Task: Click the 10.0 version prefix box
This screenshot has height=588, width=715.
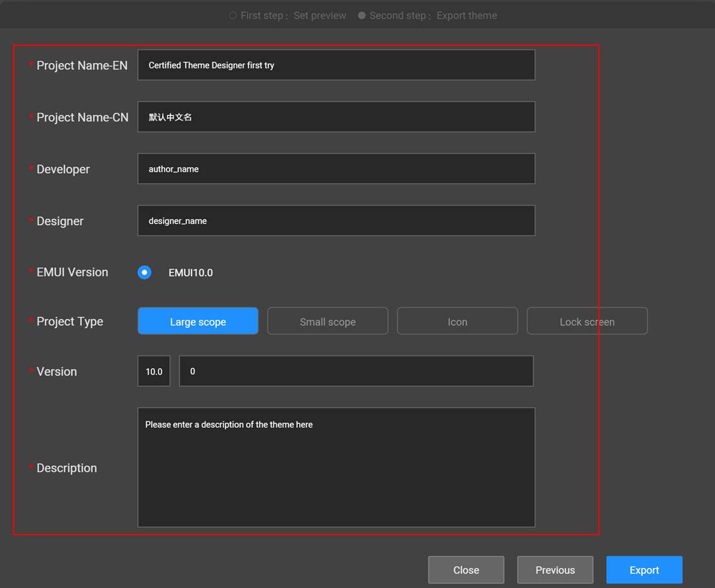Action: (154, 371)
